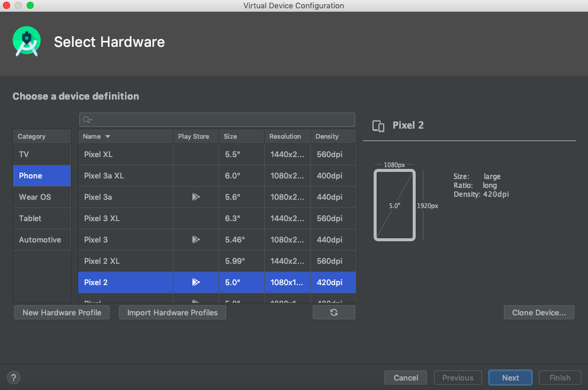Click the 5.99" size cell
The width and height of the screenshot is (588, 390).
coord(242,261)
